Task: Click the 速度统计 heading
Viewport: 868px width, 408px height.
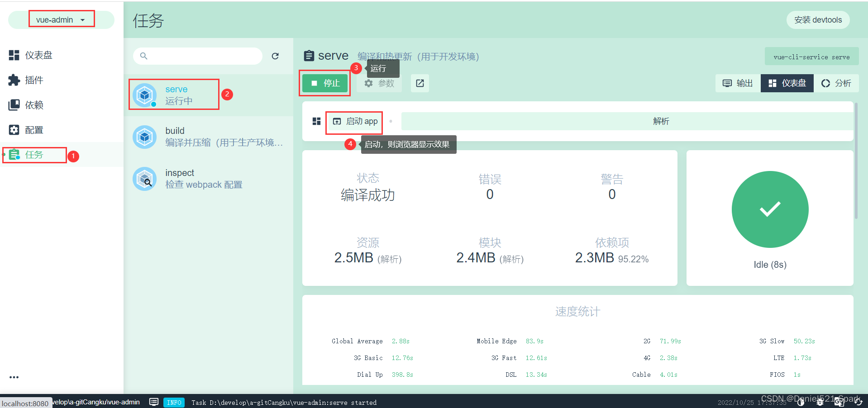Action: (577, 312)
